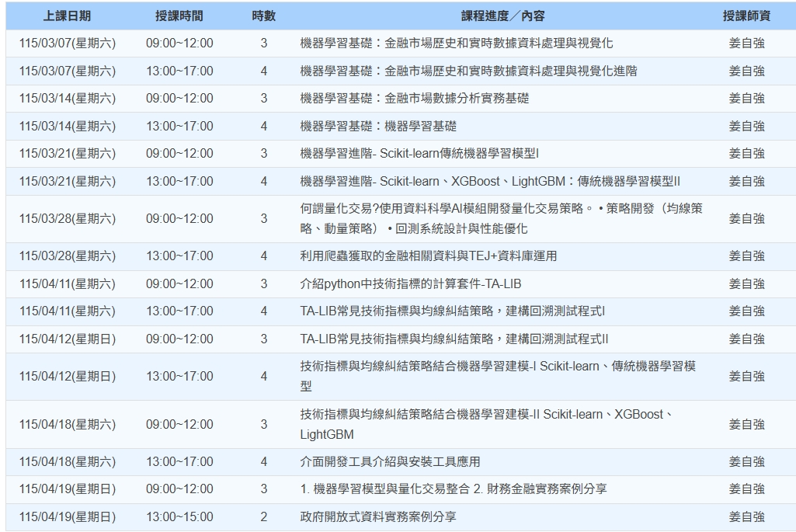This screenshot has height=532, width=796.
Task: Click the 授課師資 column header
Action: tap(746, 16)
